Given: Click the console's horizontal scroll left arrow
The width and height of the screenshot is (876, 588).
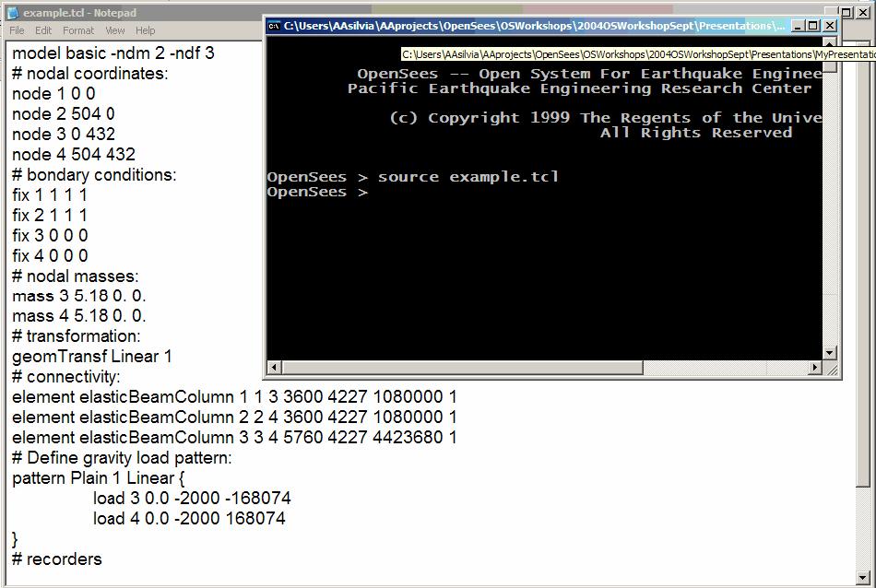Looking at the screenshot, I should 274,367.
